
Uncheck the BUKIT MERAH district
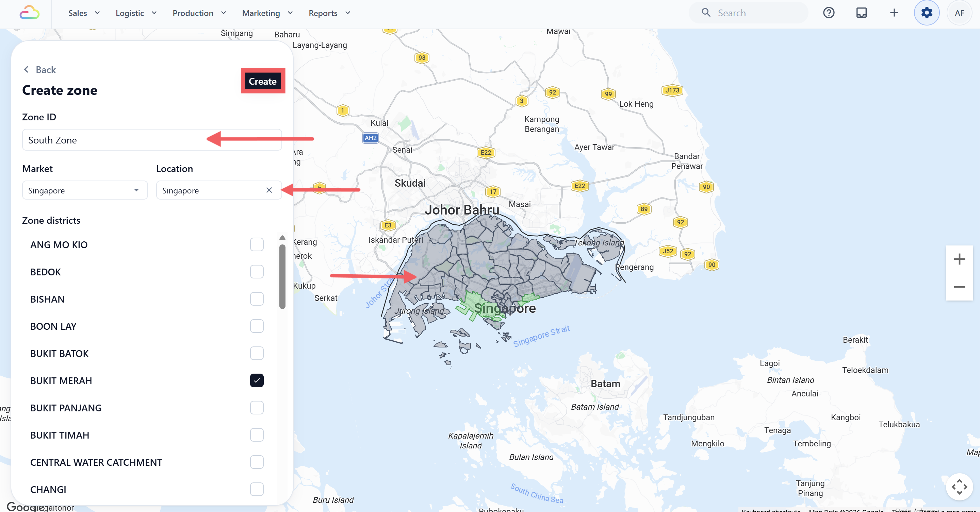coord(257,380)
